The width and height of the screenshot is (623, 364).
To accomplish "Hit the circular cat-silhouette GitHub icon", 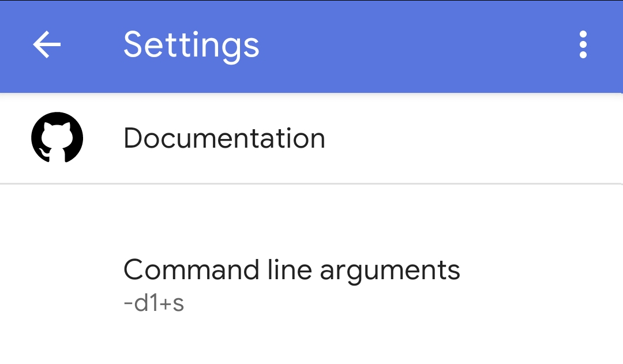I will tap(57, 138).
